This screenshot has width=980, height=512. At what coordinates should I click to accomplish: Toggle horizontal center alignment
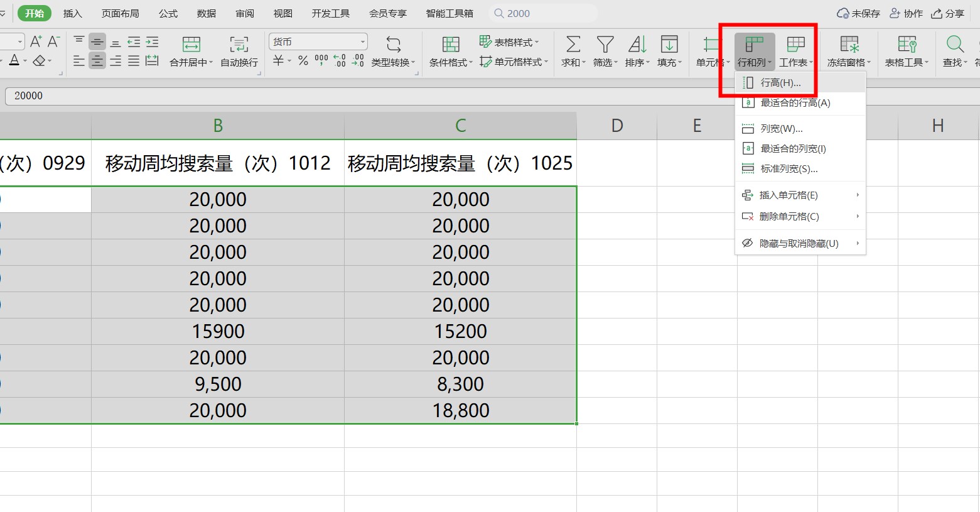pos(97,61)
